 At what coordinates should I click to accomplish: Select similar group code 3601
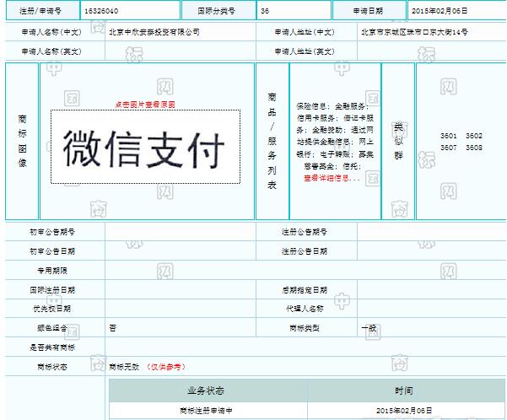(449, 136)
